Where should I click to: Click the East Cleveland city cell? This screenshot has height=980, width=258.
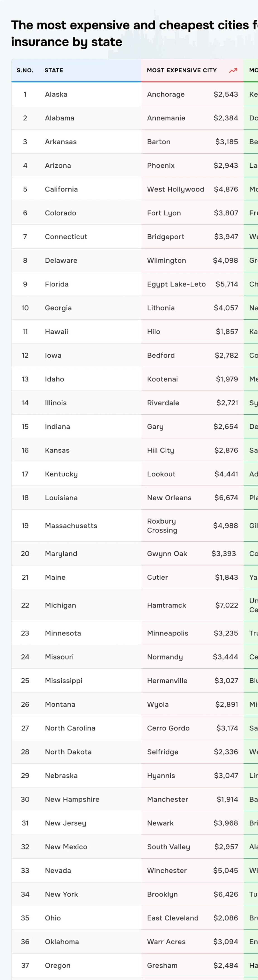click(172, 918)
